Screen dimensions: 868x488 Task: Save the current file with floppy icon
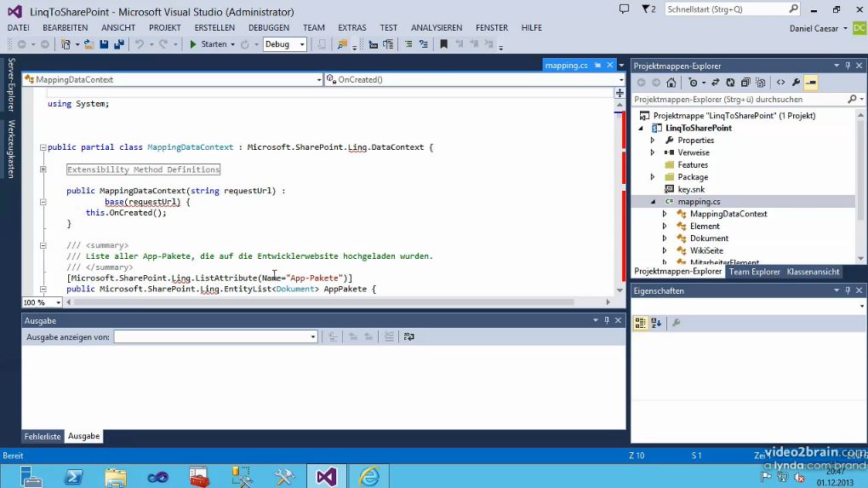click(x=104, y=44)
